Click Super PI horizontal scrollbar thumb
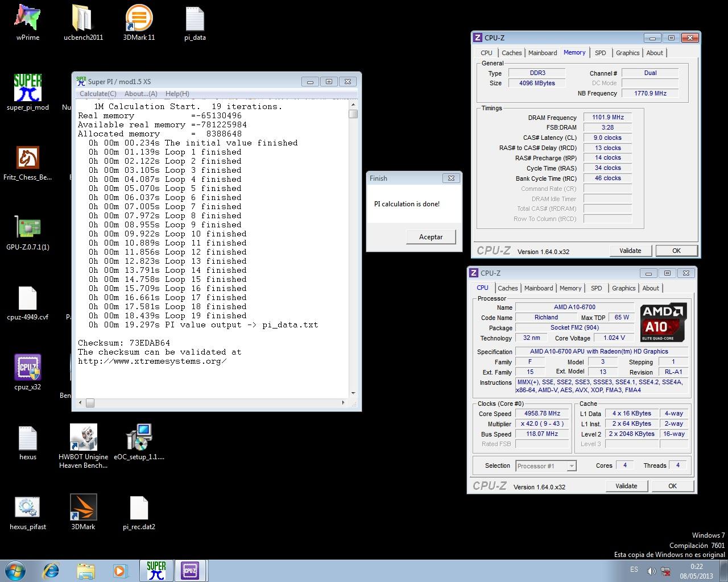 (90, 402)
